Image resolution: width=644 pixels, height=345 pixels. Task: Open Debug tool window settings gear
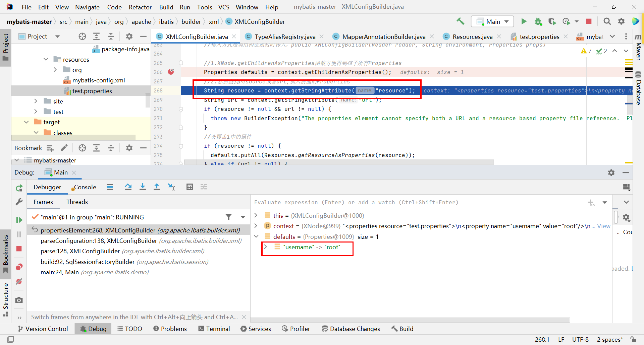[611, 172]
